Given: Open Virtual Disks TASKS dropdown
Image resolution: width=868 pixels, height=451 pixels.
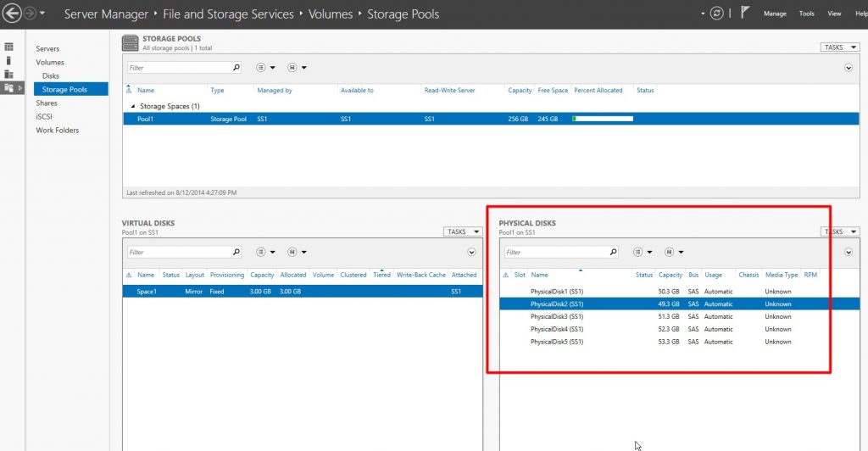Looking at the screenshot, I should coord(463,232).
